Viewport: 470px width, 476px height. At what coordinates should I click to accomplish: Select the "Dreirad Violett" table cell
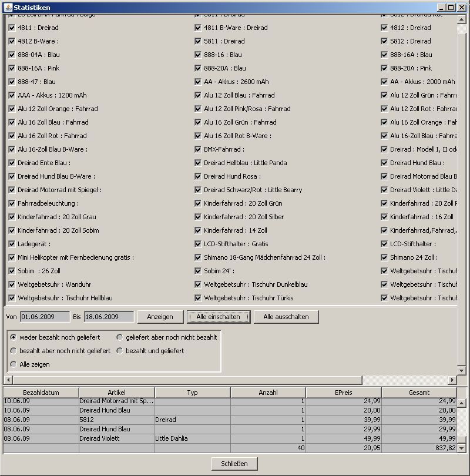pyautogui.click(x=117, y=438)
